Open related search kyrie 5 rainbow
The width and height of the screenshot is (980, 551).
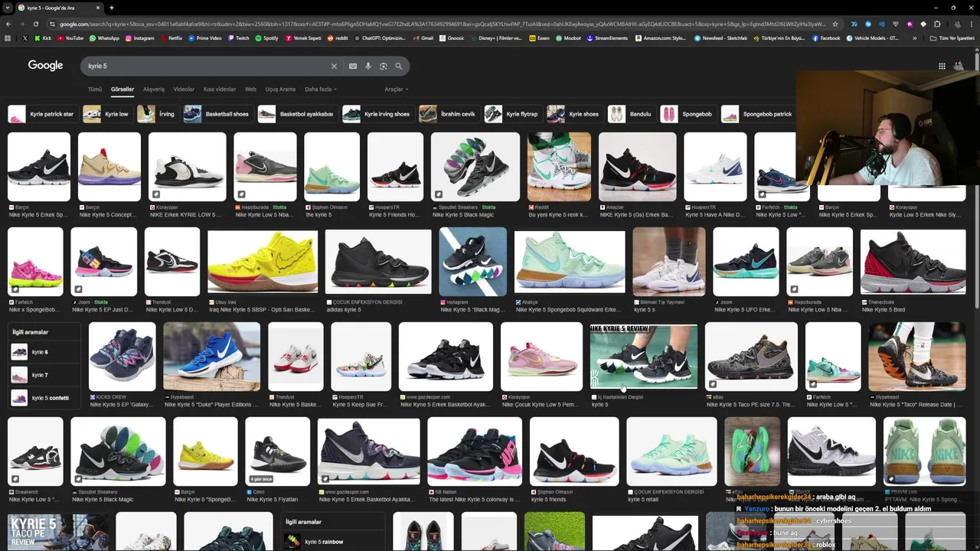pyautogui.click(x=332, y=542)
